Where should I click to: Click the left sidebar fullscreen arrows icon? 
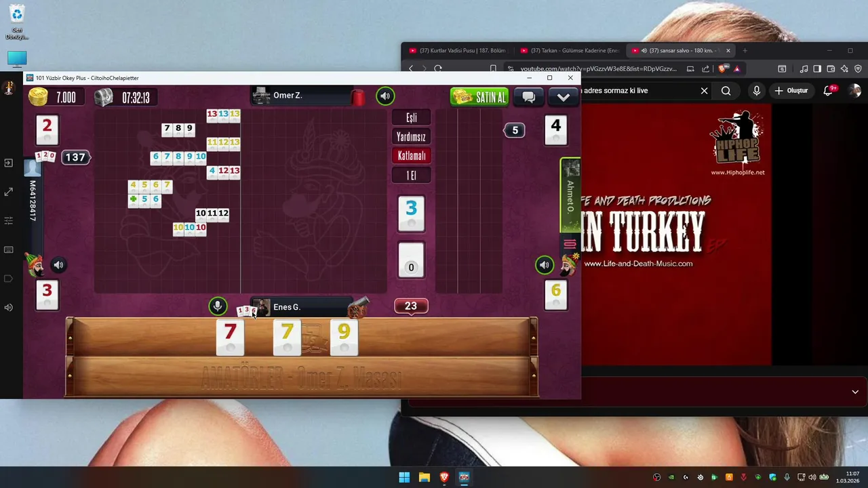[9, 192]
